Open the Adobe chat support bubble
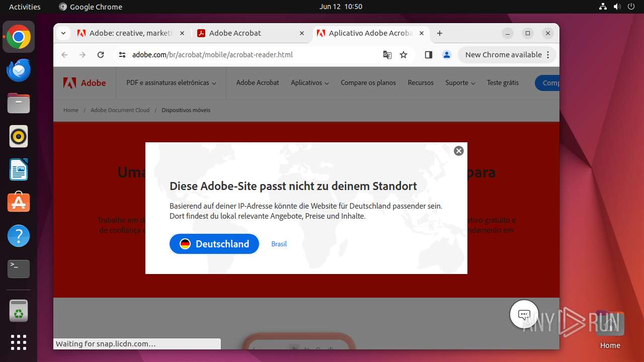644x362 pixels. click(524, 315)
